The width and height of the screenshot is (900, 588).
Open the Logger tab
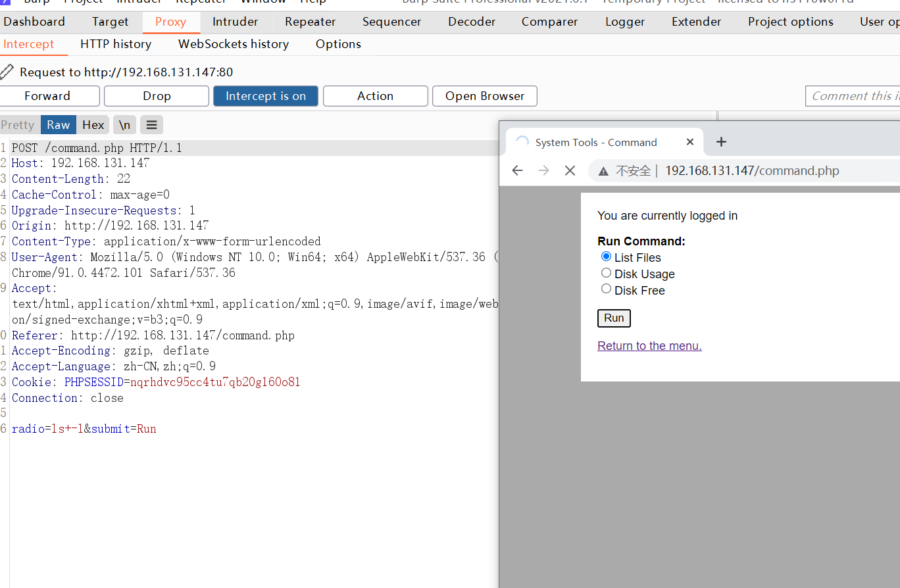[625, 22]
